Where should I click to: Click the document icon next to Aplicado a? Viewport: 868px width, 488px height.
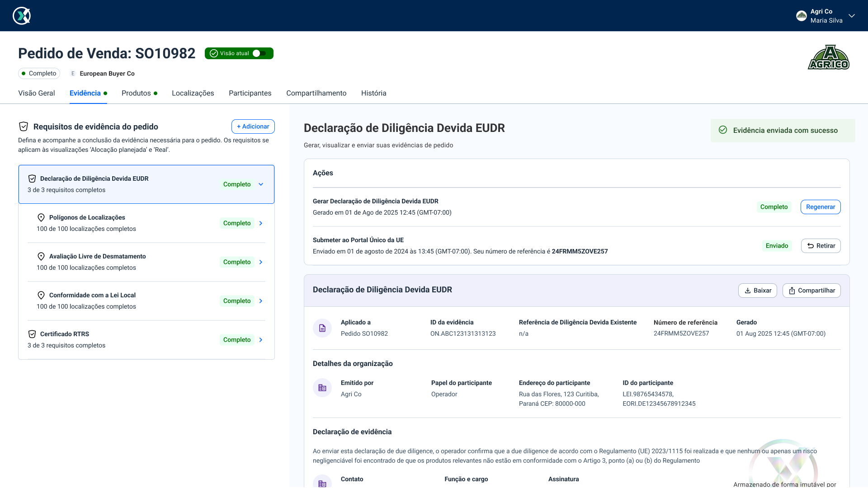coord(322,328)
